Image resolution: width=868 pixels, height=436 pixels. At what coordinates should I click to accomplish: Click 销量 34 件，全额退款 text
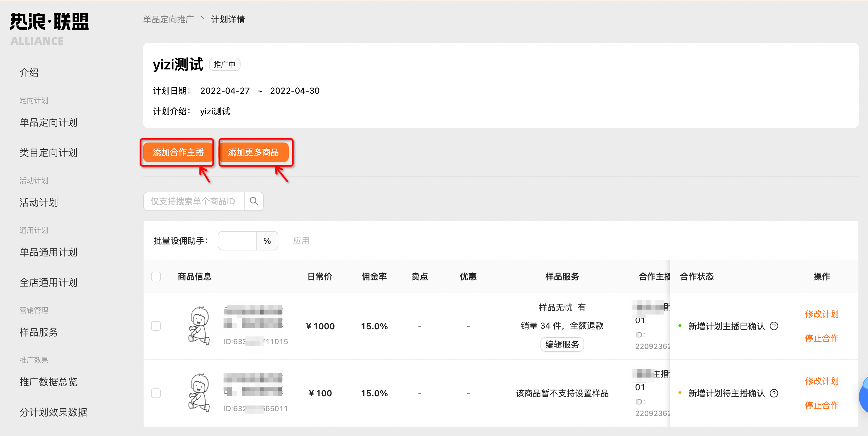(562, 325)
